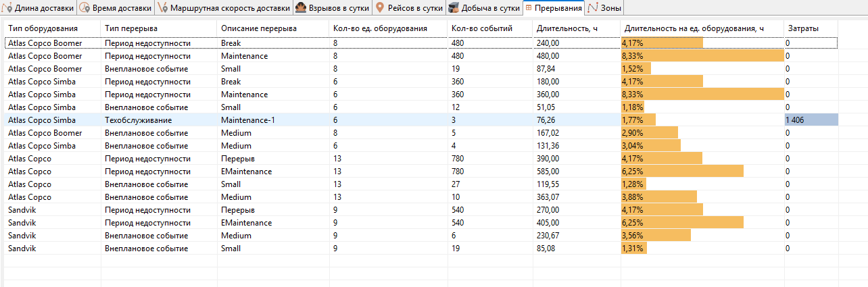
Task: Click the 3,88% bar in Atlas Copco Medium row
Action: pyautogui.click(x=659, y=197)
